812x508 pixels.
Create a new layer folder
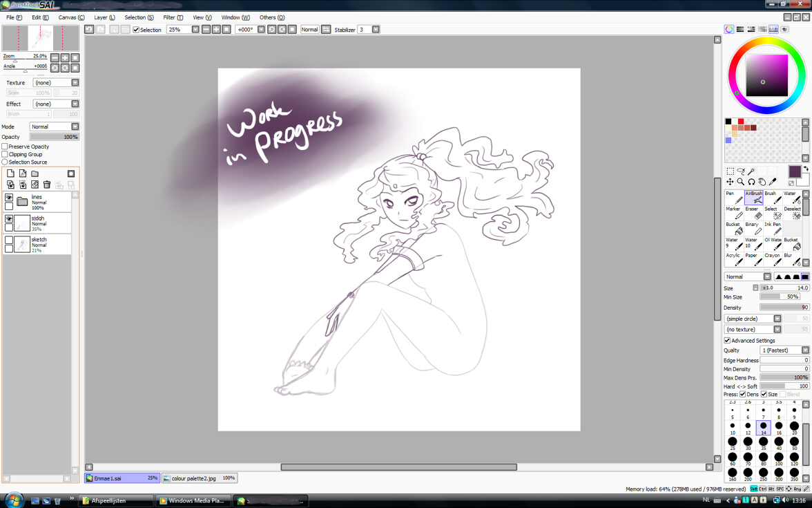point(35,173)
